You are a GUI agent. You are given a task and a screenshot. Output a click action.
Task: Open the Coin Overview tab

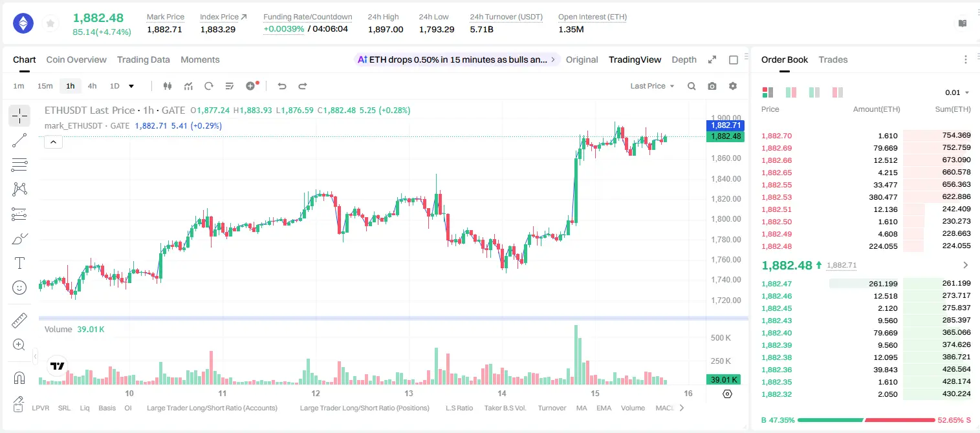click(76, 59)
